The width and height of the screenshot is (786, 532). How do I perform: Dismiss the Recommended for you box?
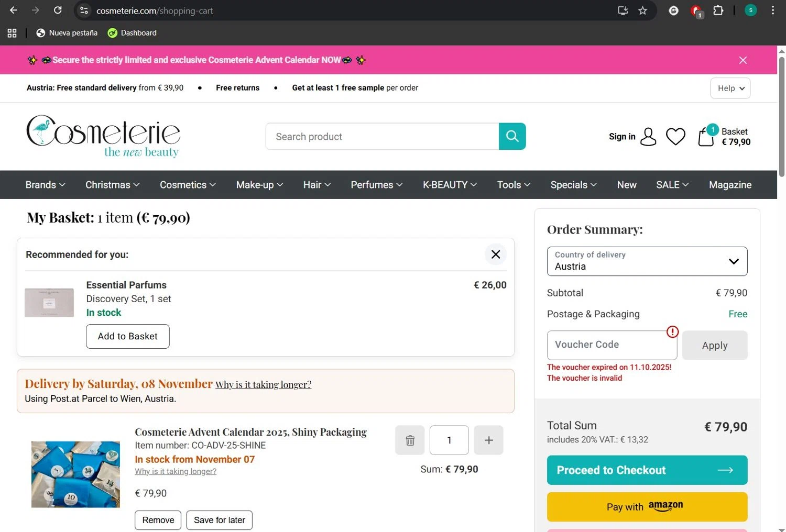tap(496, 254)
